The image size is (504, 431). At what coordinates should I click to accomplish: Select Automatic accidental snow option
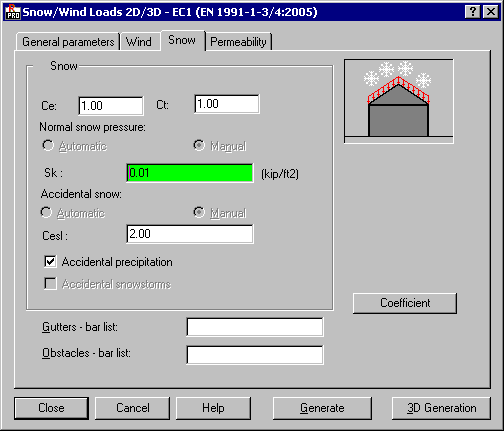point(73,213)
